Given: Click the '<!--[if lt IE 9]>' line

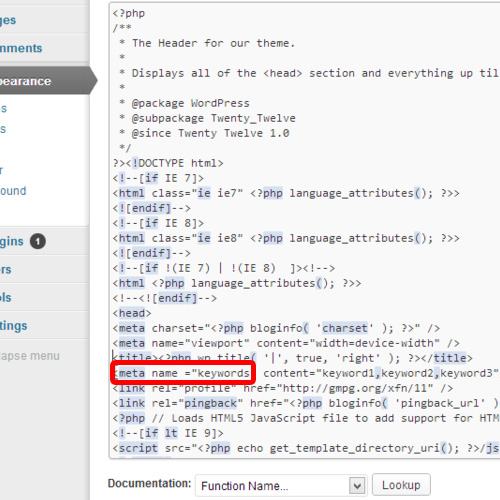Looking at the screenshot, I should (168, 433).
